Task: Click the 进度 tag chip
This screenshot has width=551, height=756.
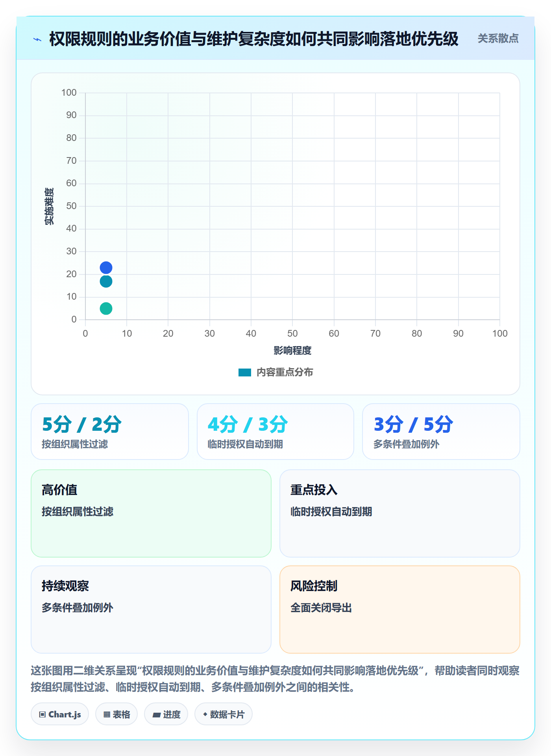Action: [166, 714]
